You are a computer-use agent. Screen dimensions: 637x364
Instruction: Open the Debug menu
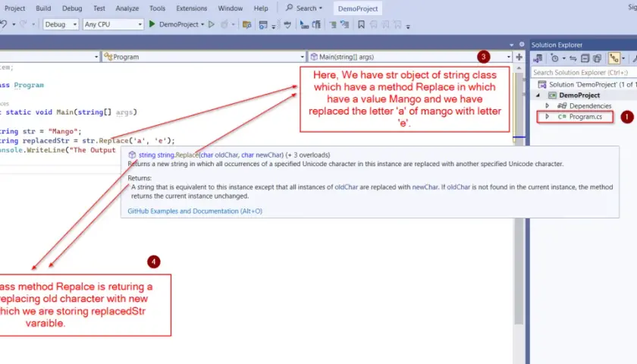point(72,8)
